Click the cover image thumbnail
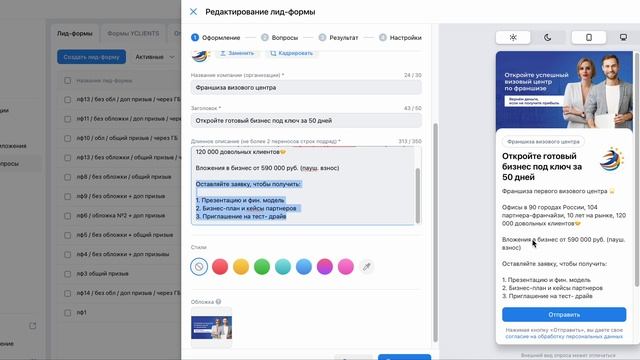The image size is (640, 360). (211, 327)
